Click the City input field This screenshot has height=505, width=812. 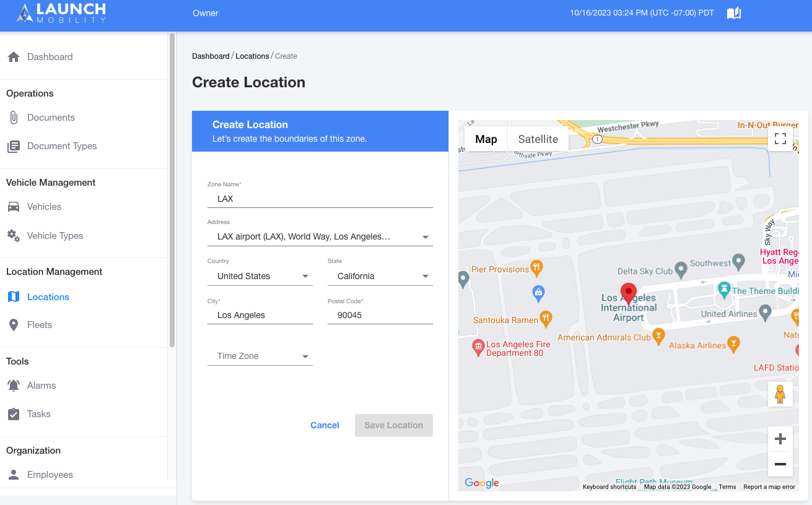260,316
